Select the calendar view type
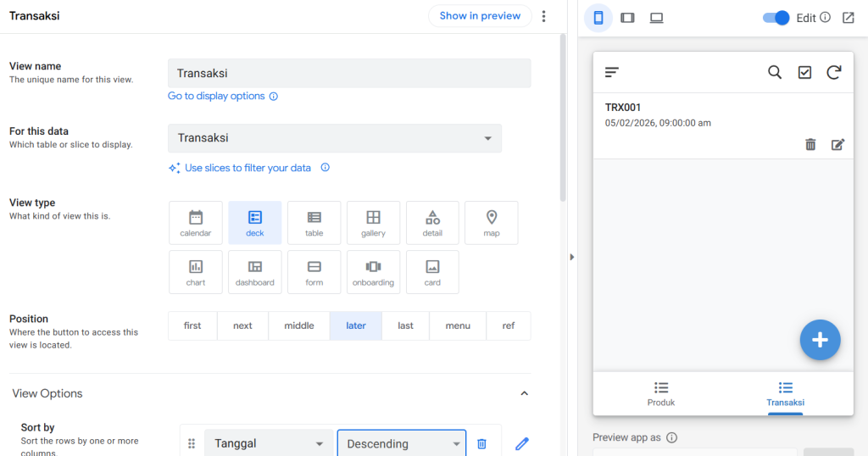The height and width of the screenshot is (456, 868). click(x=196, y=223)
